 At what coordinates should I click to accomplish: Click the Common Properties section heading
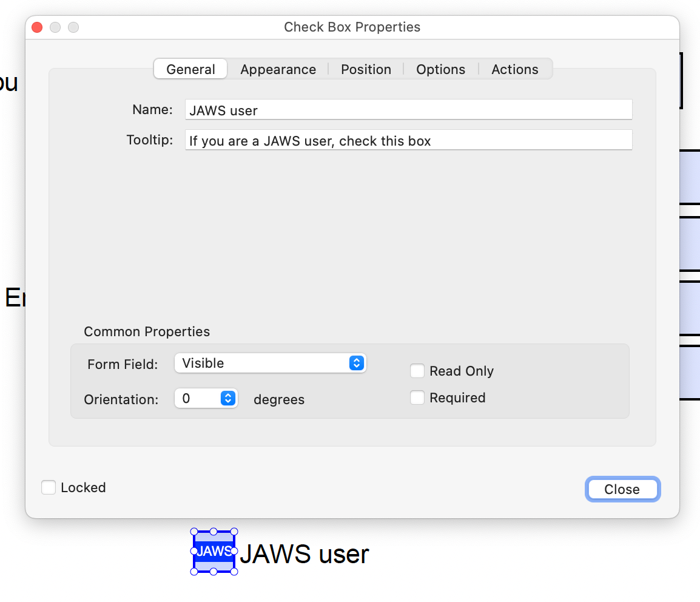coord(146,331)
